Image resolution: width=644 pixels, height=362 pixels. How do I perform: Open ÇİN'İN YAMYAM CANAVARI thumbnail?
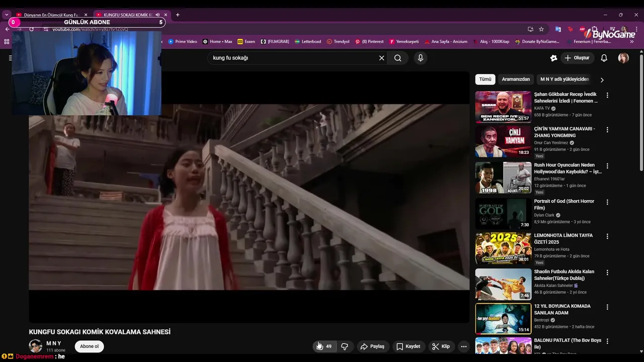coord(503,141)
